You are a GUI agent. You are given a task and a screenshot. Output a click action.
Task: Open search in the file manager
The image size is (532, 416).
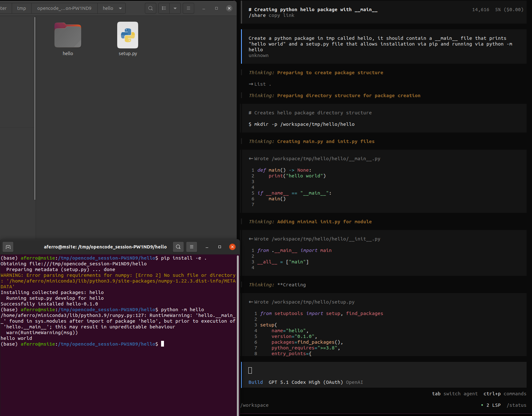(151, 8)
